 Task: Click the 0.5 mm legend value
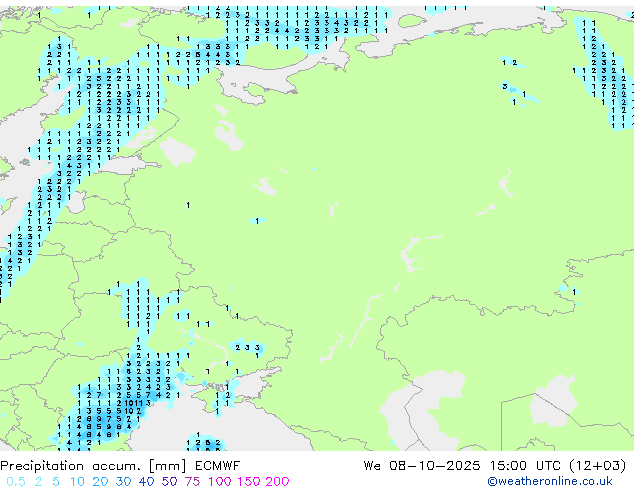pos(16,482)
